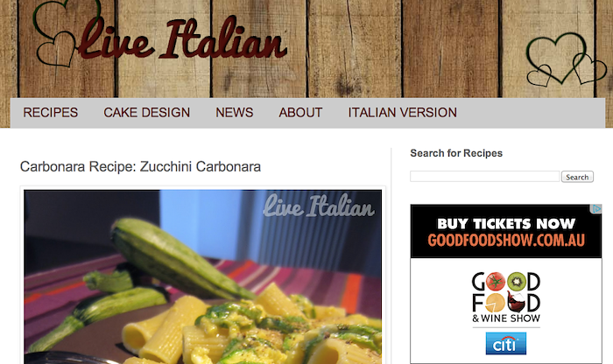Click the Live Italian header logo

tap(184, 39)
